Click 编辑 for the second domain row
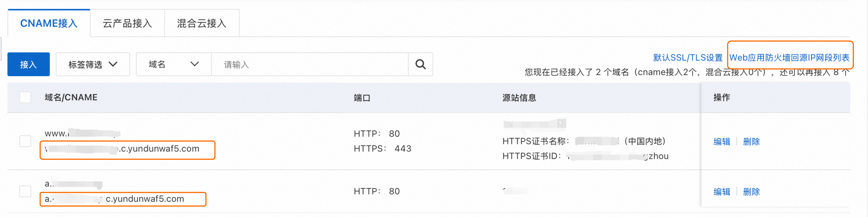 722,192
